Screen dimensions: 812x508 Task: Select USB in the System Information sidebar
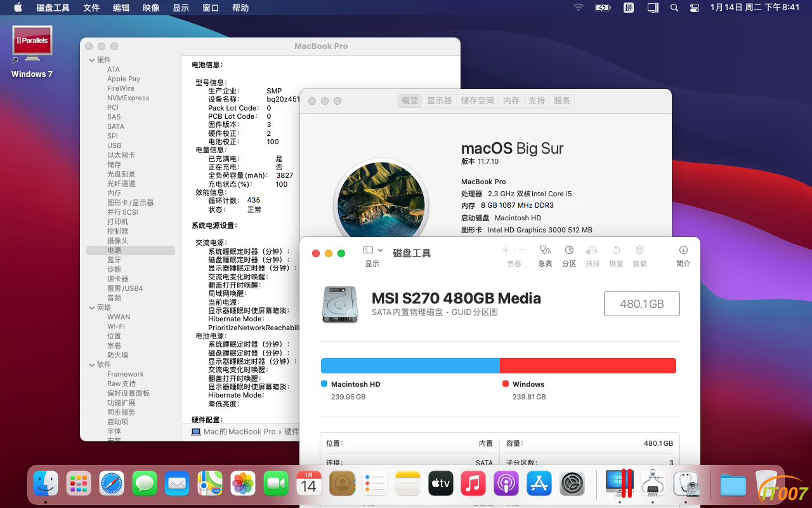point(114,145)
